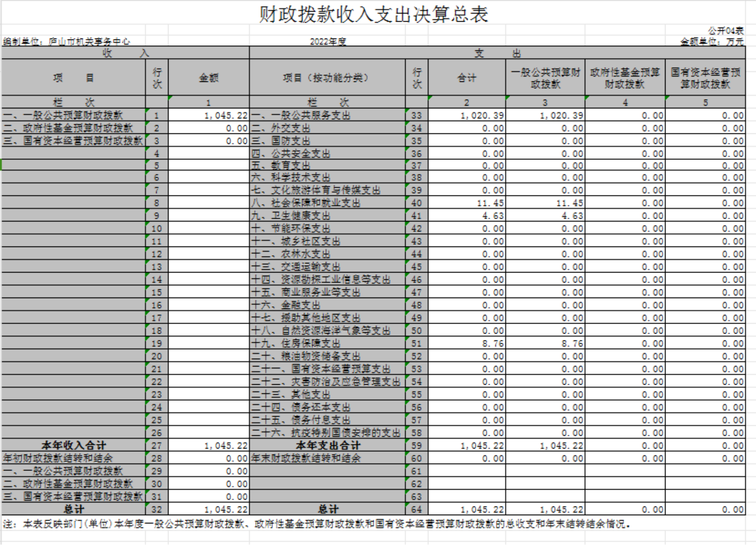
Task: Click the title 财政拨款收入支出决算总表
Action: click(373, 14)
